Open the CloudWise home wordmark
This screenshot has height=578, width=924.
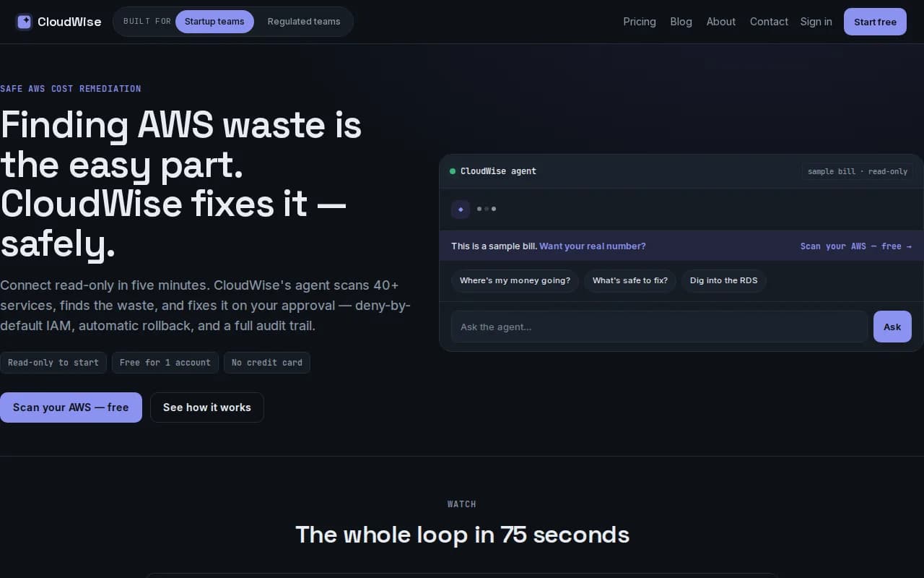pyautogui.click(x=69, y=22)
